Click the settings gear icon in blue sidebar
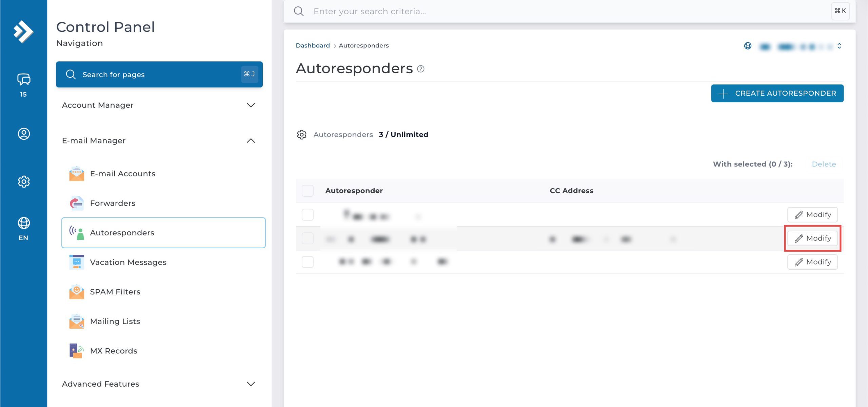The image size is (868, 407). click(23, 181)
